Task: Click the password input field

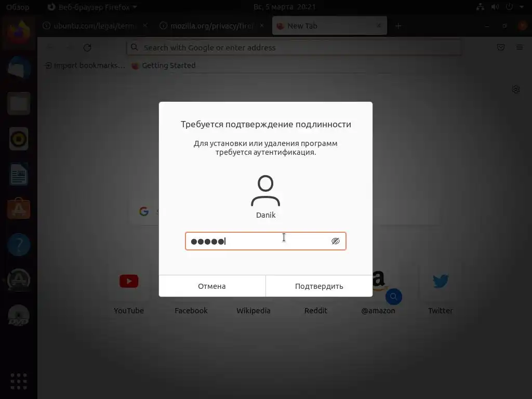Action: click(265, 241)
